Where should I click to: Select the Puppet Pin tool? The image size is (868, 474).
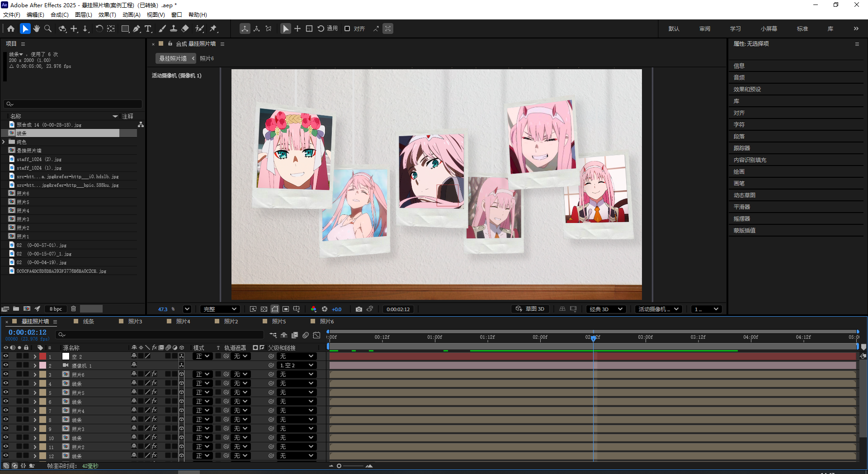pos(213,28)
